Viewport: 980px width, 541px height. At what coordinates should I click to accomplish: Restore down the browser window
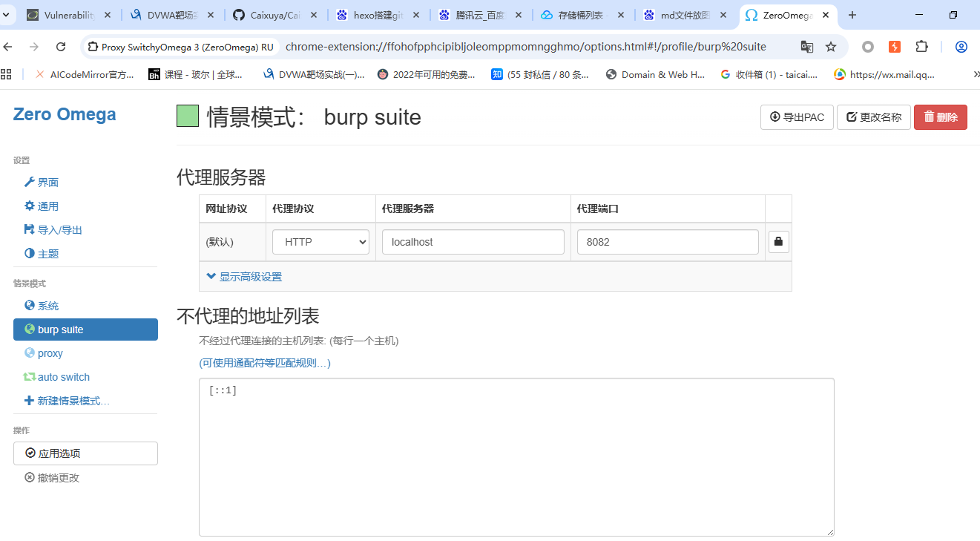coord(953,15)
